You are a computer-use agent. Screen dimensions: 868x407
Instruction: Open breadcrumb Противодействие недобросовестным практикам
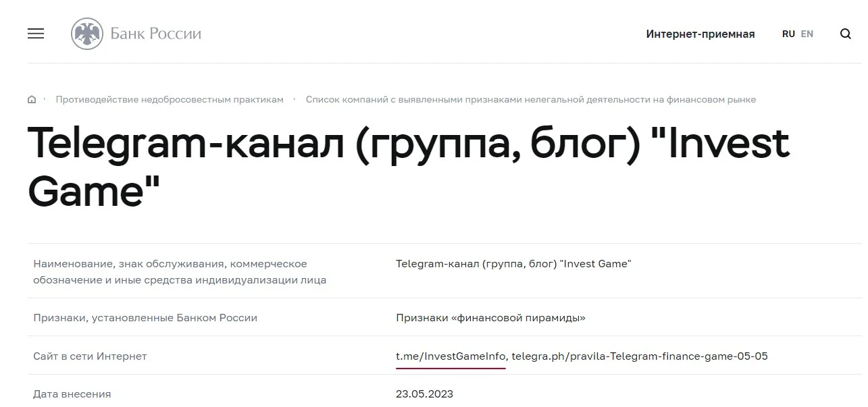[170, 100]
